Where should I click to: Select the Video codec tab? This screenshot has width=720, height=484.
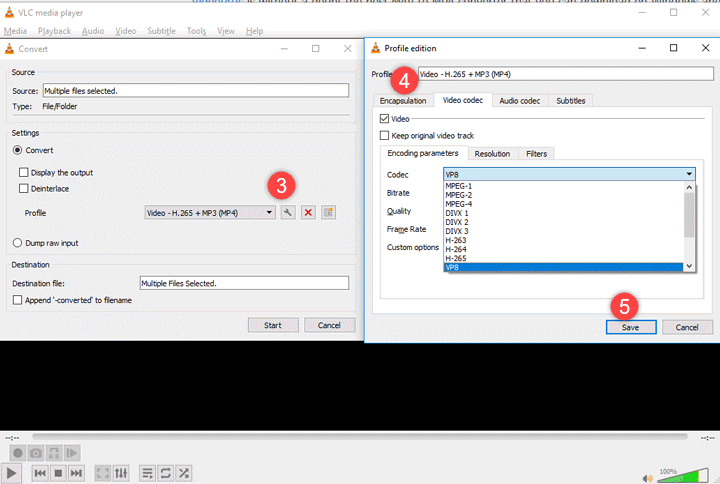[x=463, y=100]
